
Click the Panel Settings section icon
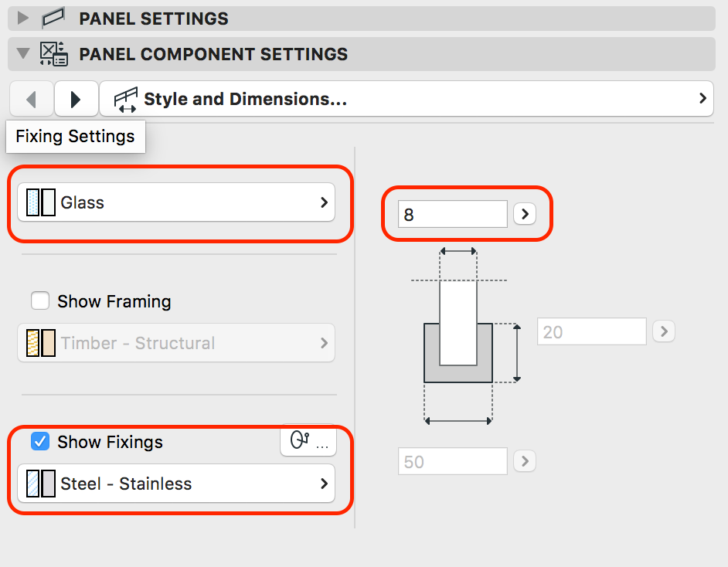54,18
